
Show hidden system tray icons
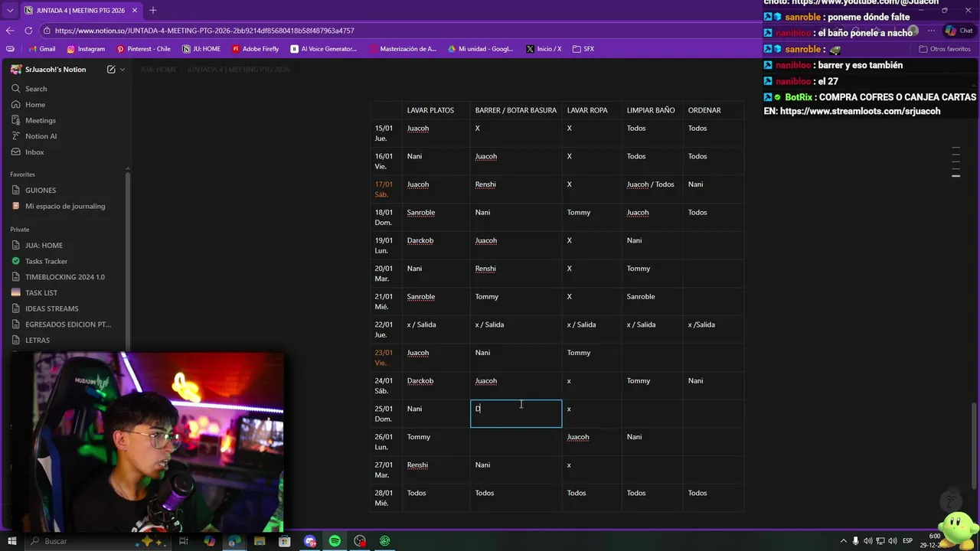(843, 541)
